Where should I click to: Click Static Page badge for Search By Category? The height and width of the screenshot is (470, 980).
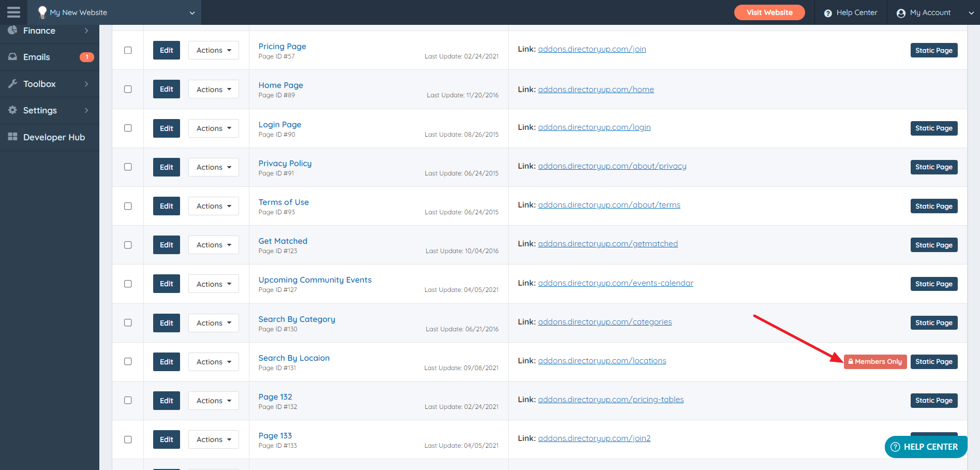934,323
